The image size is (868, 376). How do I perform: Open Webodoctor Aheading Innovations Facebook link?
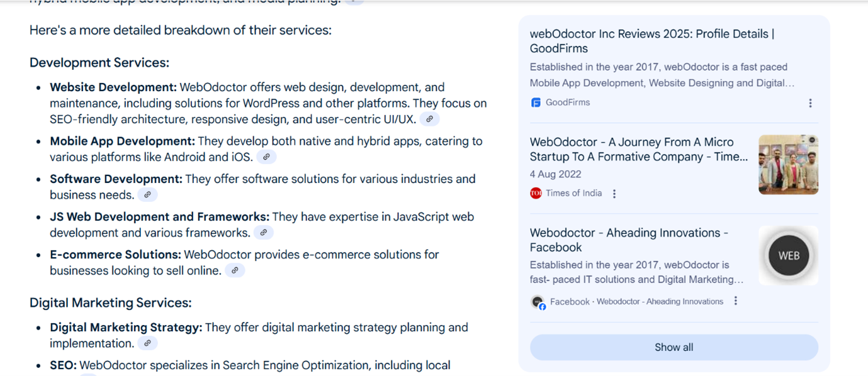(x=628, y=240)
